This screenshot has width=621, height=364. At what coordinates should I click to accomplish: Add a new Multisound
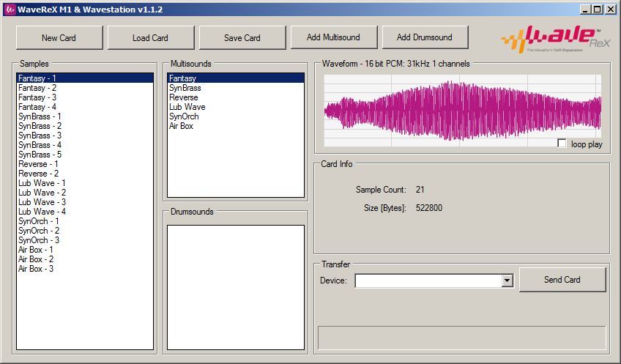click(334, 37)
